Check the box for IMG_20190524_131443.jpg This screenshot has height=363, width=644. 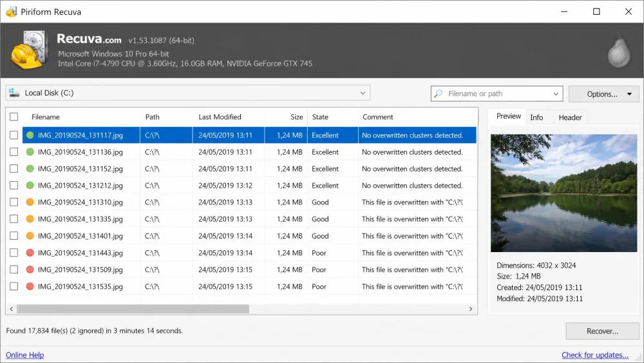point(14,253)
